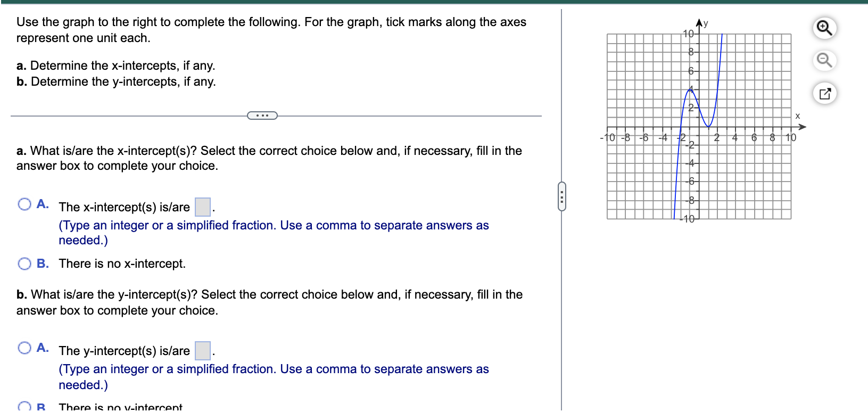Click the x label beside the horizontal axis
Screen dimensions: 868x420
[797, 116]
